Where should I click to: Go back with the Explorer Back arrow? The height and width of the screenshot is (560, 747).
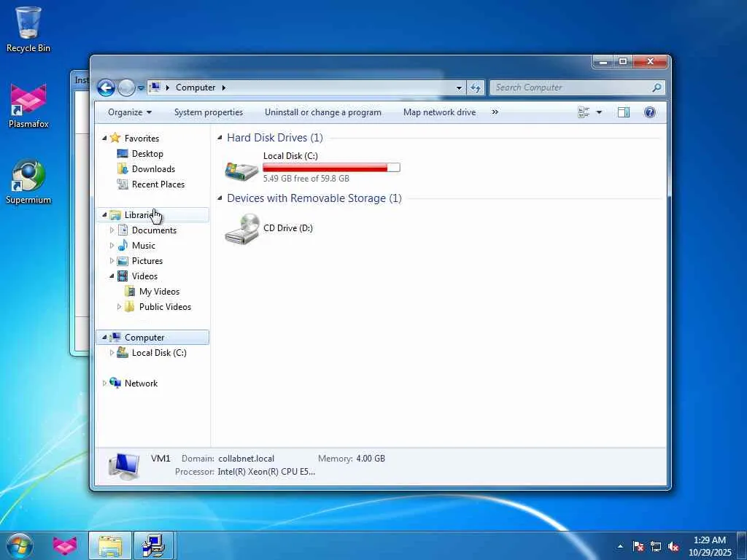106,87
